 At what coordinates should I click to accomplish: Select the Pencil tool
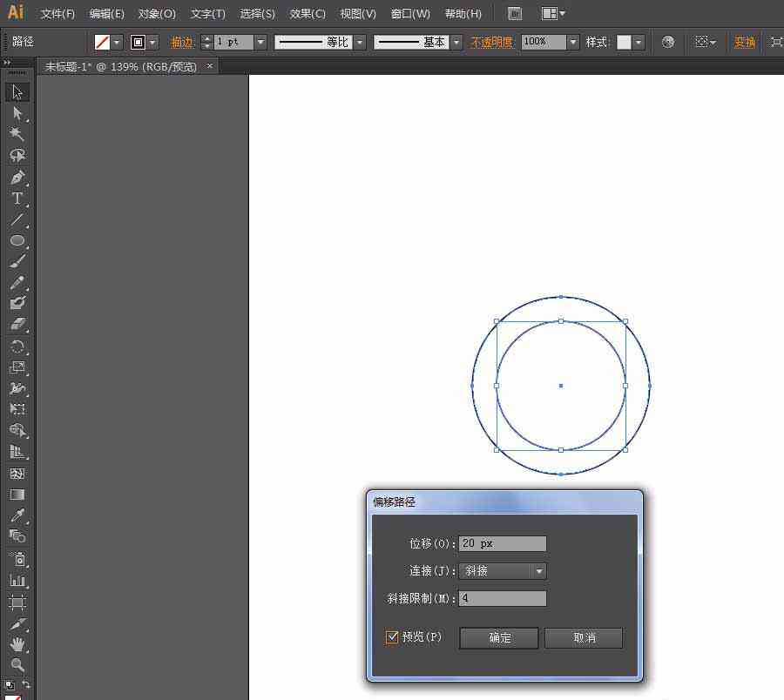click(x=17, y=282)
